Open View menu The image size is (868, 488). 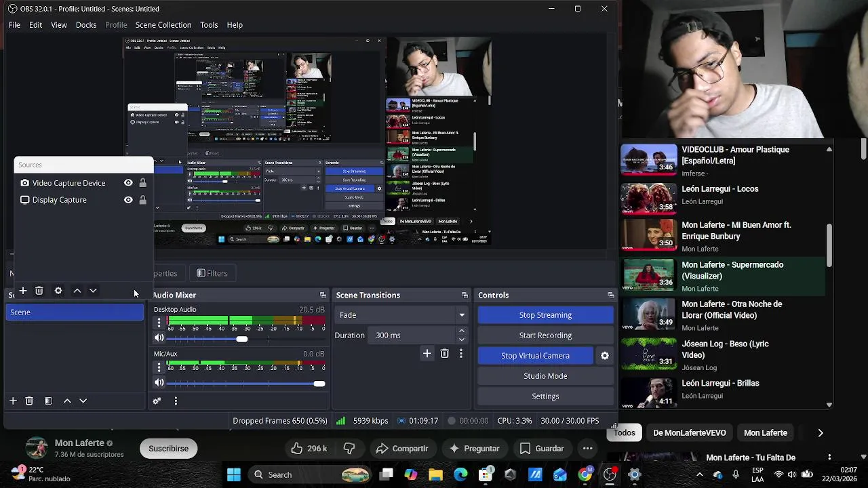click(x=59, y=25)
